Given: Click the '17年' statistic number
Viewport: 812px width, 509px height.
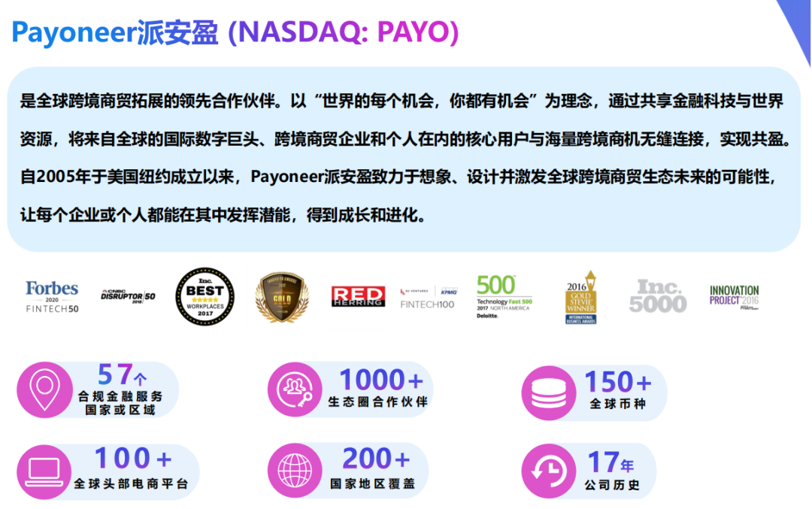Looking at the screenshot, I should [611, 462].
